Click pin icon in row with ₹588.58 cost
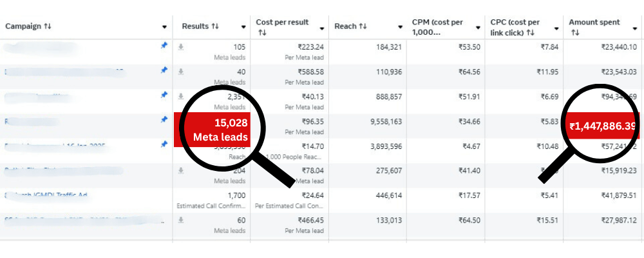This screenshot has width=644, height=258. 164,71
